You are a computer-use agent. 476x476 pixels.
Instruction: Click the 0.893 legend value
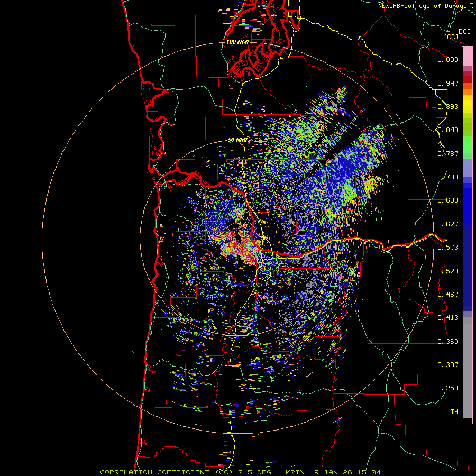click(x=448, y=106)
